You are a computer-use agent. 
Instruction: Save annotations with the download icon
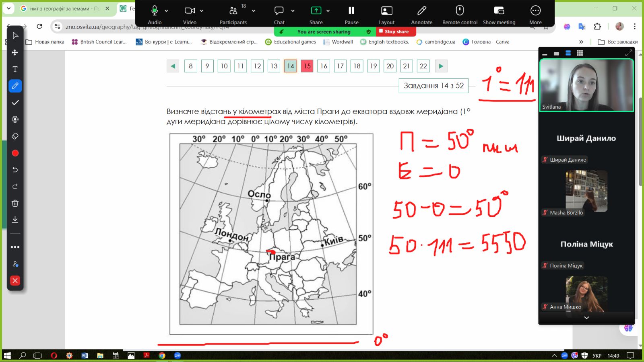(x=15, y=220)
